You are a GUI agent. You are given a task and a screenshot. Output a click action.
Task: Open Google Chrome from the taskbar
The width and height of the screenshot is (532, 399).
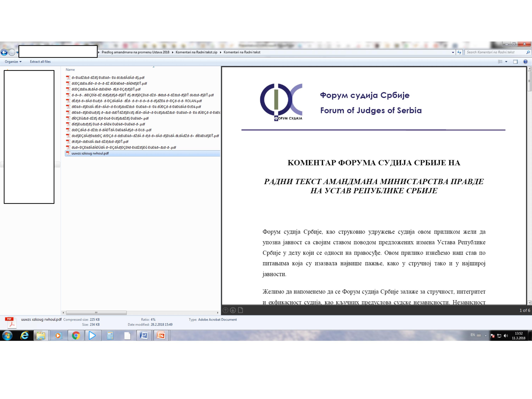click(x=76, y=336)
